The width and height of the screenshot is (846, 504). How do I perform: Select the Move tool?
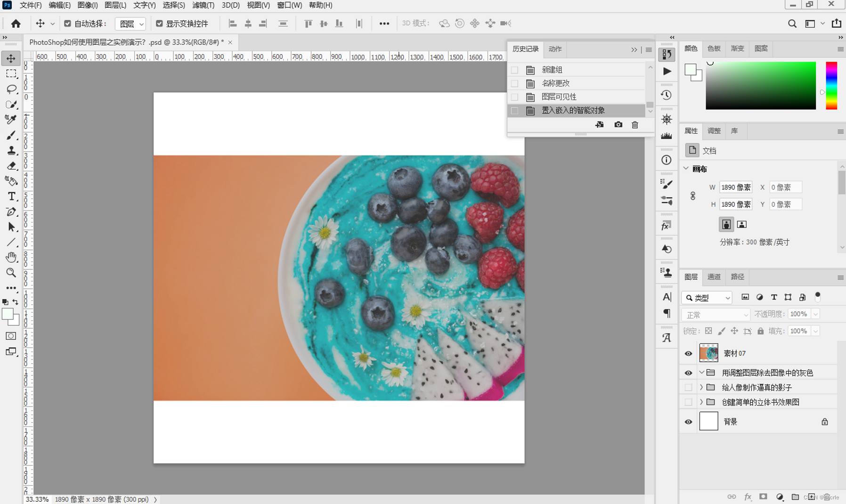coord(11,58)
